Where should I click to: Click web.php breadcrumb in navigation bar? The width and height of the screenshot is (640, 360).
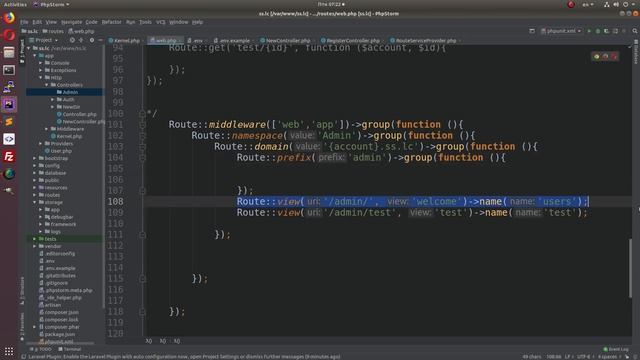[81, 31]
